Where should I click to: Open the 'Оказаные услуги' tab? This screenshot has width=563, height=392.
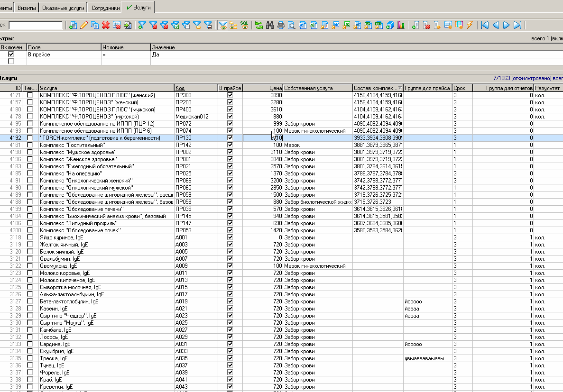click(63, 8)
